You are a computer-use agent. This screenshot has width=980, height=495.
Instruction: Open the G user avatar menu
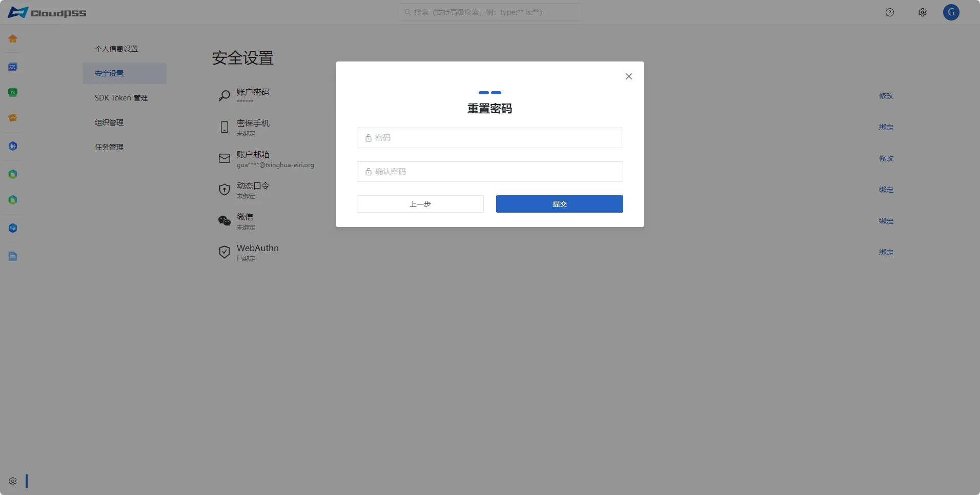click(951, 12)
